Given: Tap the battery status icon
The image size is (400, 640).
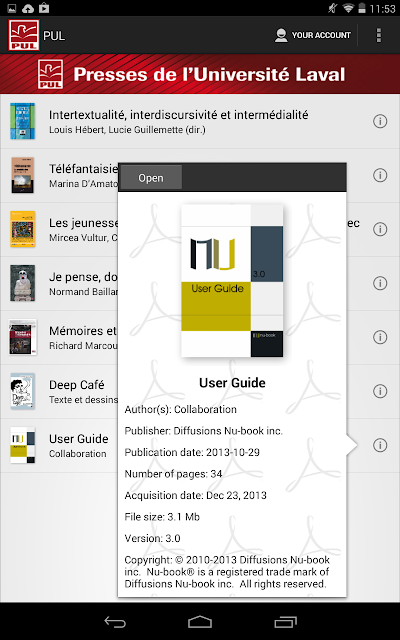Looking at the screenshot, I should coord(361,8).
